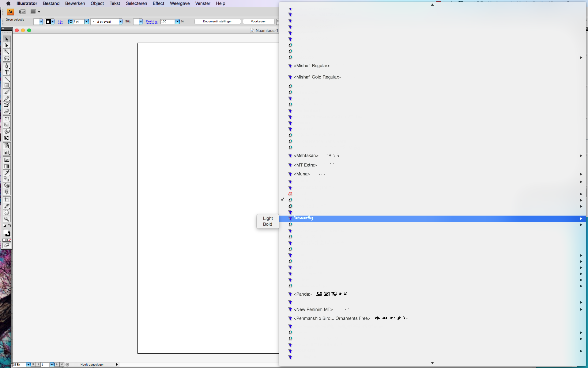Expand the Mshtakan font submenu arrow
The height and width of the screenshot is (368, 588).
pyautogui.click(x=581, y=156)
